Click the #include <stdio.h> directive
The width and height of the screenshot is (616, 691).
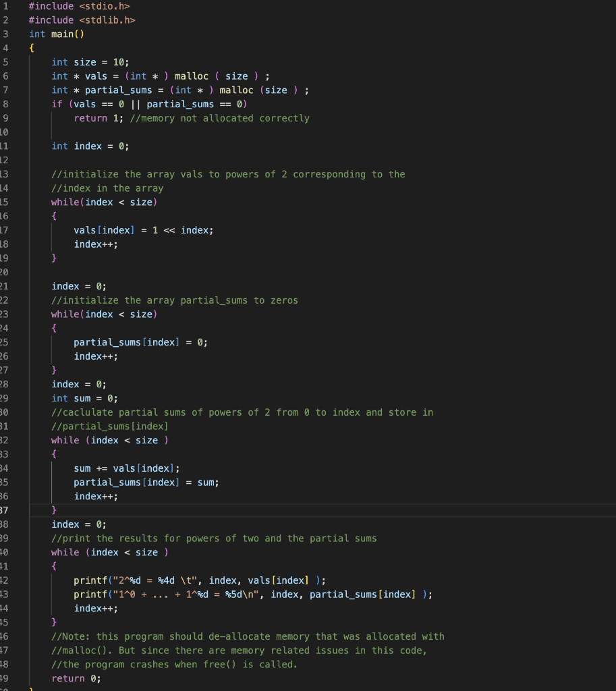pos(79,6)
